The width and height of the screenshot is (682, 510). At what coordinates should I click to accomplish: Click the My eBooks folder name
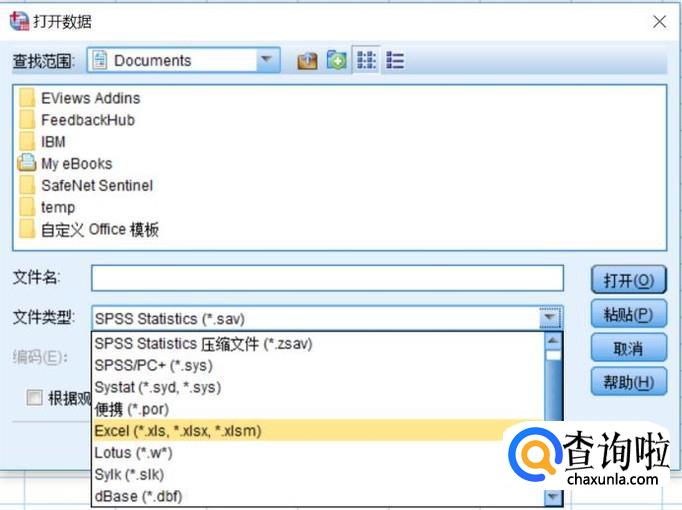coord(77,163)
